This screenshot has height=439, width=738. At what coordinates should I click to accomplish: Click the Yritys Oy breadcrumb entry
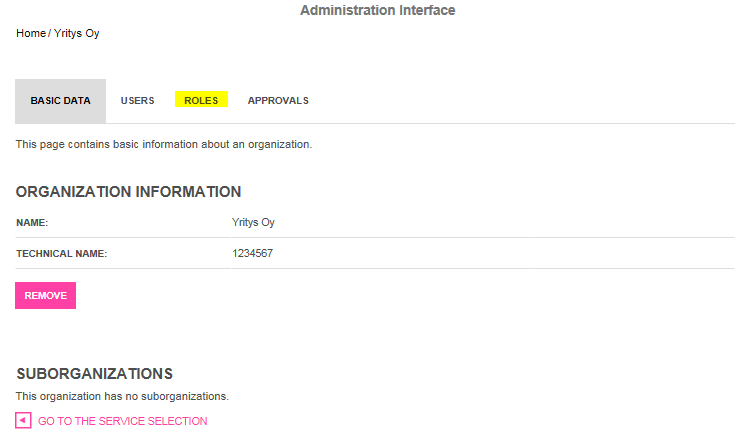(76, 34)
